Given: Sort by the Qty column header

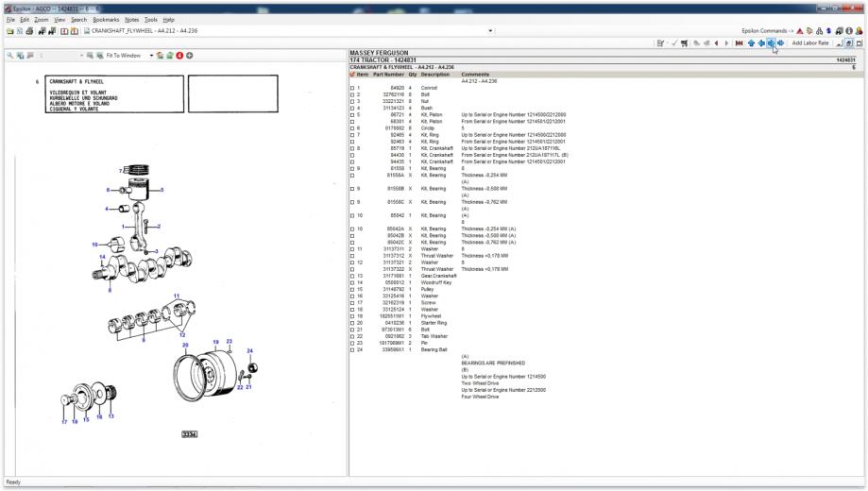Looking at the screenshot, I should pos(413,75).
